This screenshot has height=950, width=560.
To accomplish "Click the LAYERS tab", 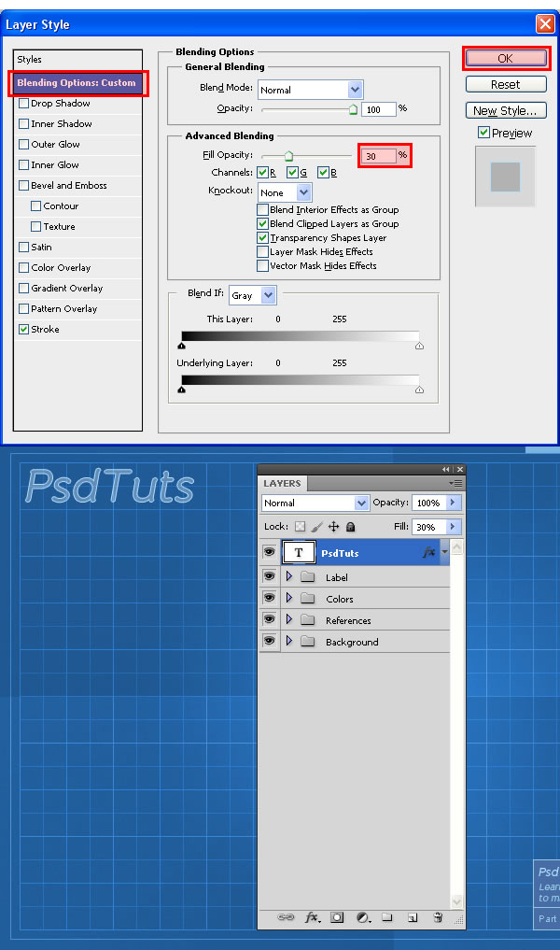I will 282,483.
